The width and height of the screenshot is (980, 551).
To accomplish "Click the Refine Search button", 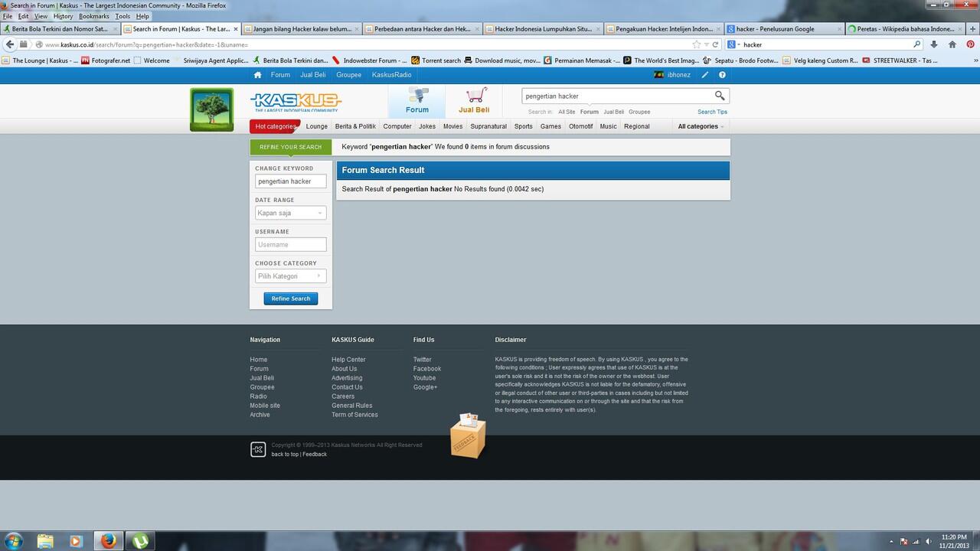I will pos(291,298).
